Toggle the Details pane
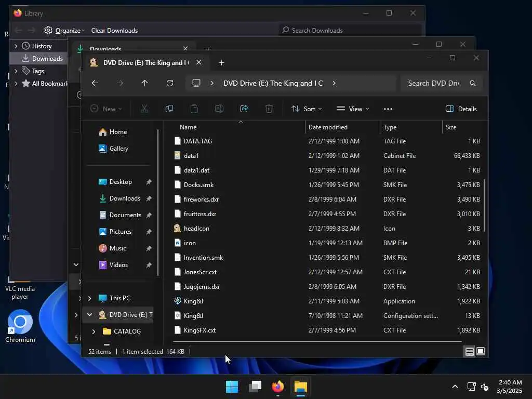Viewport: 532px width, 399px height. click(x=461, y=109)
